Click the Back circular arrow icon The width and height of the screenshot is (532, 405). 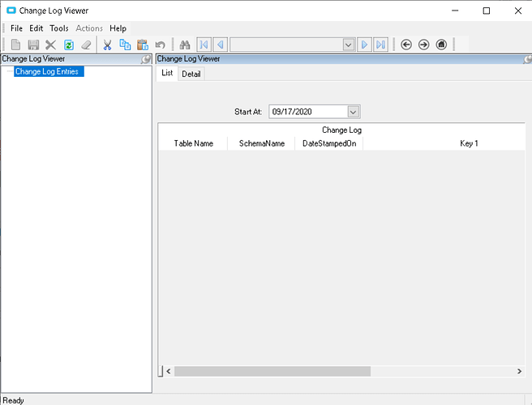pos(406,45)
